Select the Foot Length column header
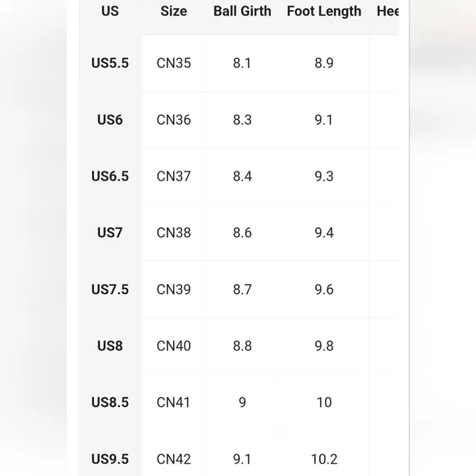Screen dimensions: 476x476 point(324,11)
